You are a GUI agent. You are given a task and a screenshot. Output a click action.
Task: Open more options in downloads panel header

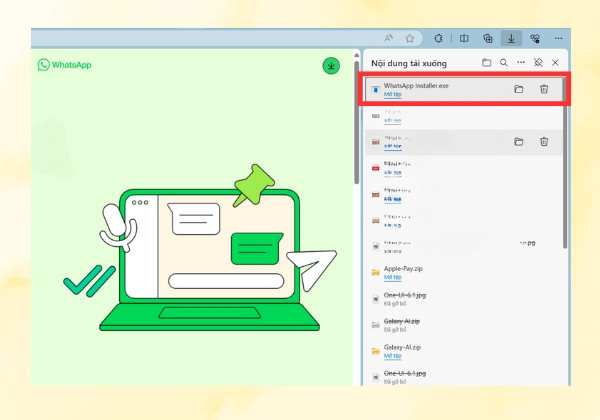pyautogui.click(x=521, y=62)
